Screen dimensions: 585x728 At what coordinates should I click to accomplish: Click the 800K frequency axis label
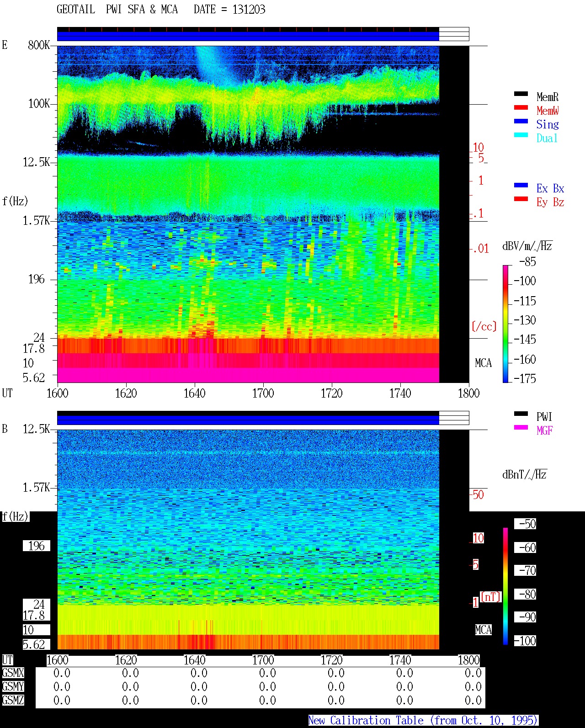pyautogui.click(x=39, y=45)
